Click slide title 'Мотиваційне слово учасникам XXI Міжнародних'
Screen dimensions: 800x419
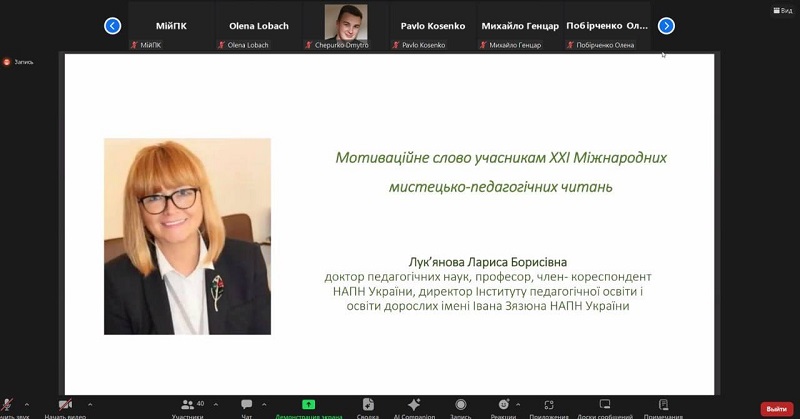(501, 158)
